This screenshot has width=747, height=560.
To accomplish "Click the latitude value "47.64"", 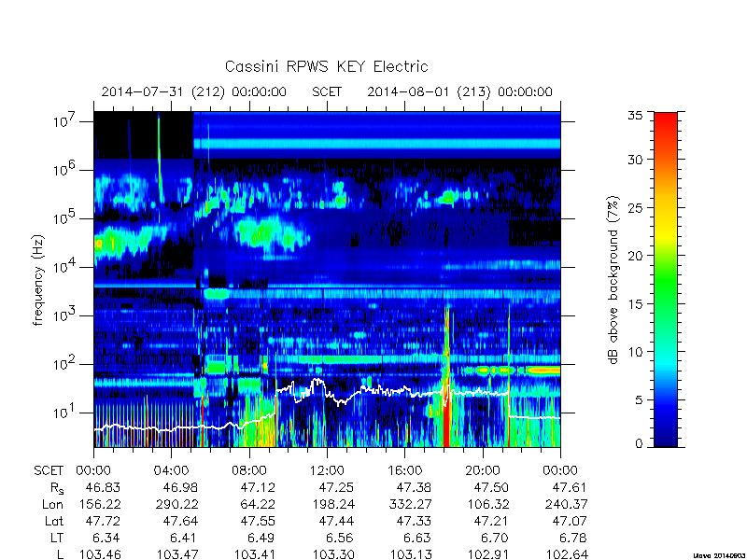I will pos(180,521).
